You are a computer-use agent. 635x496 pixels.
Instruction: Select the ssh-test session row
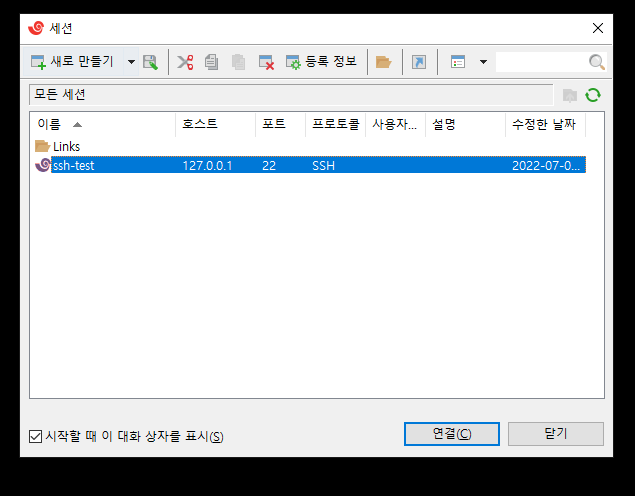point(310,165)
